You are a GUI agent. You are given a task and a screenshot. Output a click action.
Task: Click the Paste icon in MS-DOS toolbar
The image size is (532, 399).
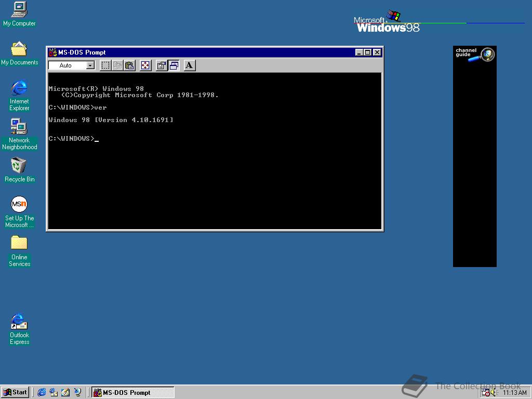[x=129, y=65]
